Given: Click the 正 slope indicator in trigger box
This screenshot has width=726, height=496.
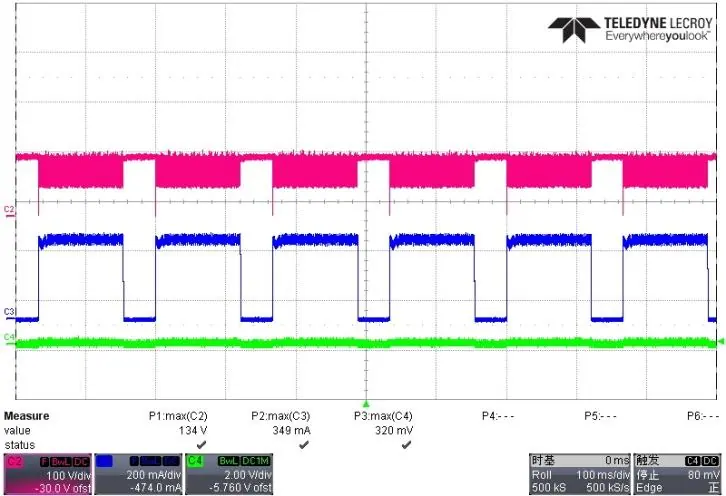Looking at the screenshot, I should pos(713,488).
